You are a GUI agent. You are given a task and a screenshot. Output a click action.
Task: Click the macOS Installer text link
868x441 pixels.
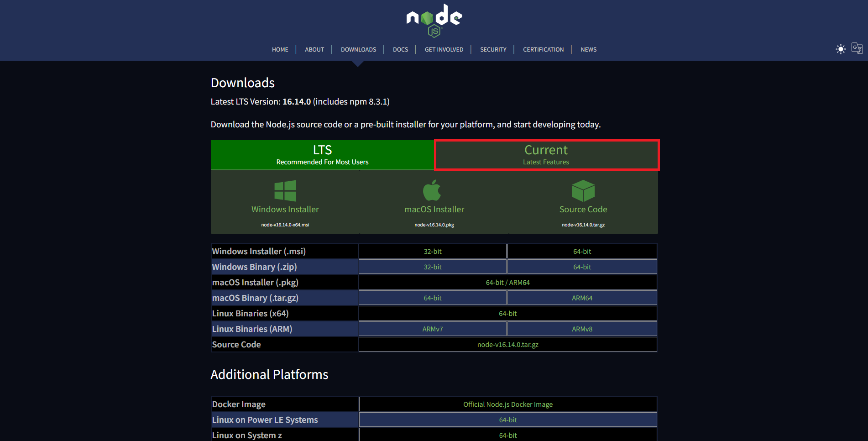click(x=434, y=209)
